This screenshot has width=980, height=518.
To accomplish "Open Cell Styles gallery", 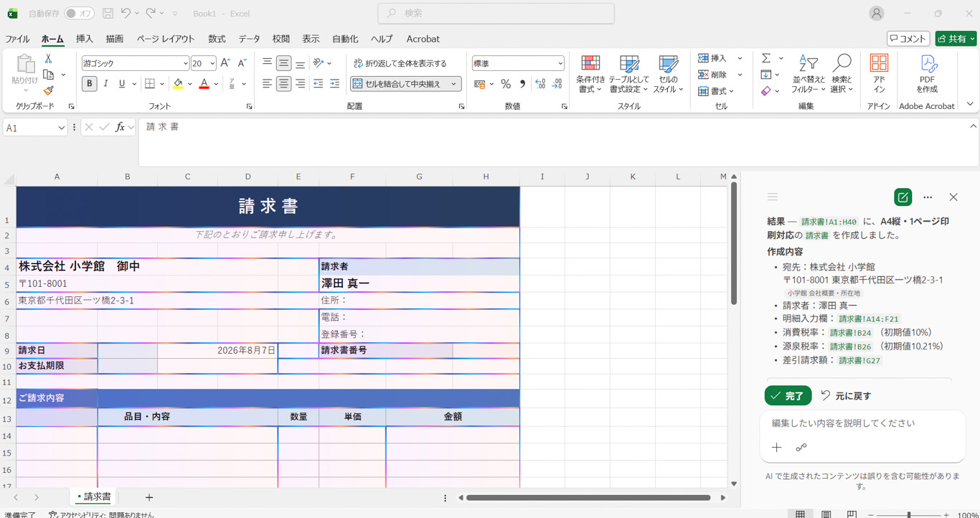I will click(x=668, y=74).
